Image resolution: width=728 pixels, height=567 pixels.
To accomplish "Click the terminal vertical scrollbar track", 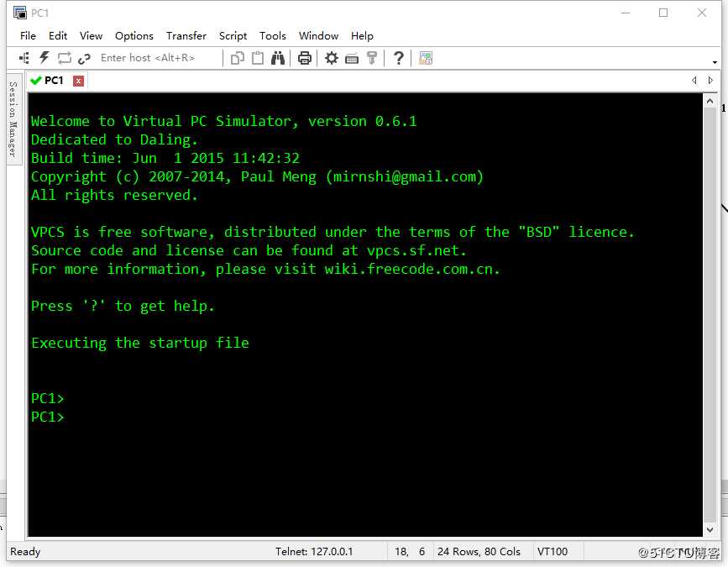I will point(710,315).
